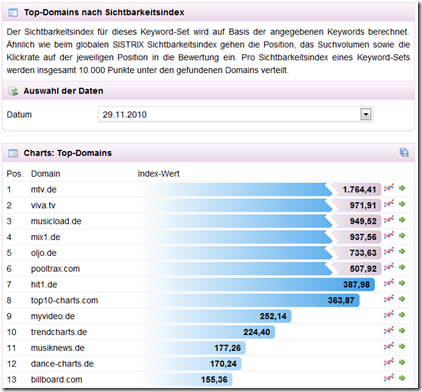Open history chart icon for pooltrax.com

point(389,267)
